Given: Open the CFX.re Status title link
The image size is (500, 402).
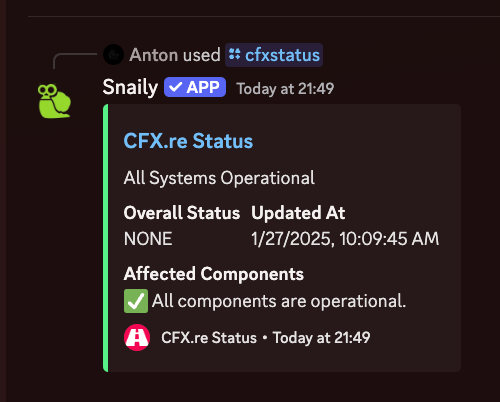Looking at the screenshot, I should (x=188, y=141).
